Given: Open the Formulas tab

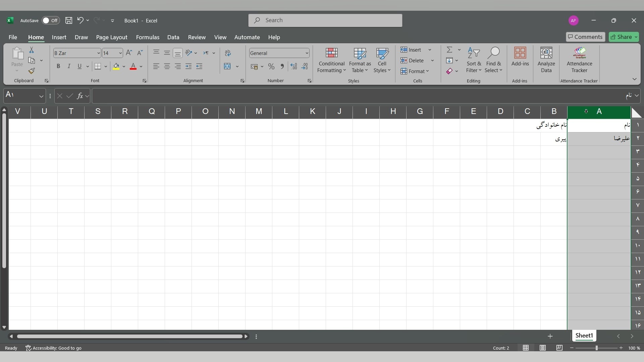Looking at the screenshot, I should (x=148, y=37).
